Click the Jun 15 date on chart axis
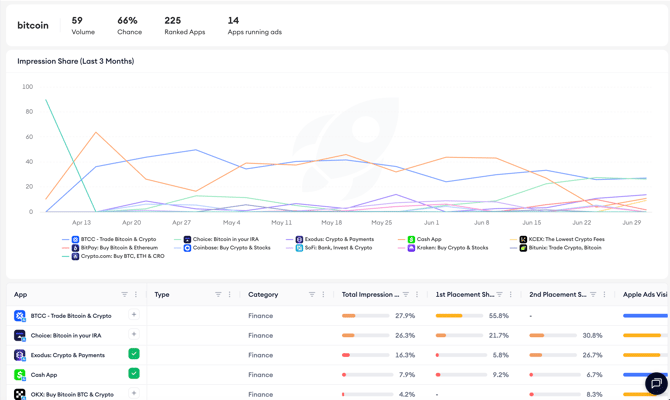Screen dimensions: 670x400 pyautogui.click(x=532, y=223)
